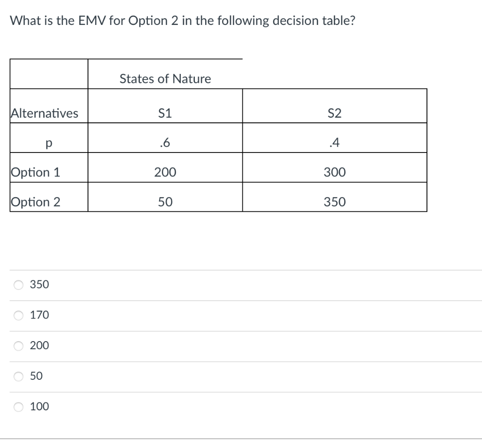This screenshot has height=448, width=482.
Task: Click the States of Nature header cell
Action: 165,79
